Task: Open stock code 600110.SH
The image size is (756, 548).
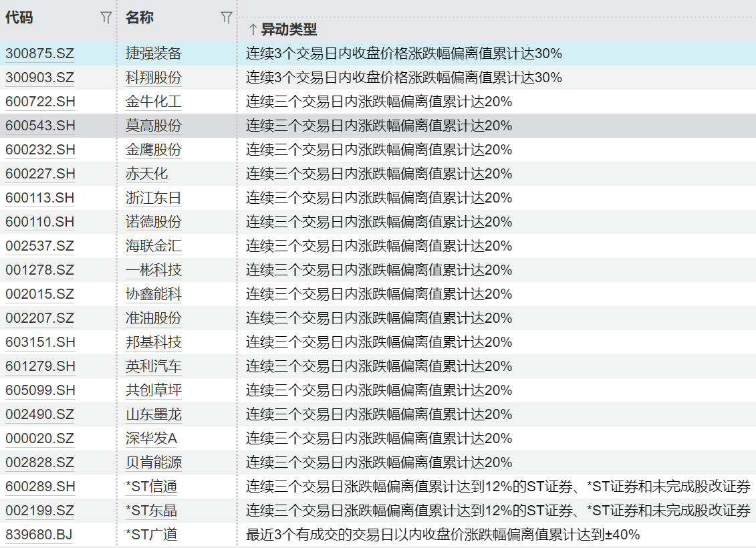Action: 41,222
